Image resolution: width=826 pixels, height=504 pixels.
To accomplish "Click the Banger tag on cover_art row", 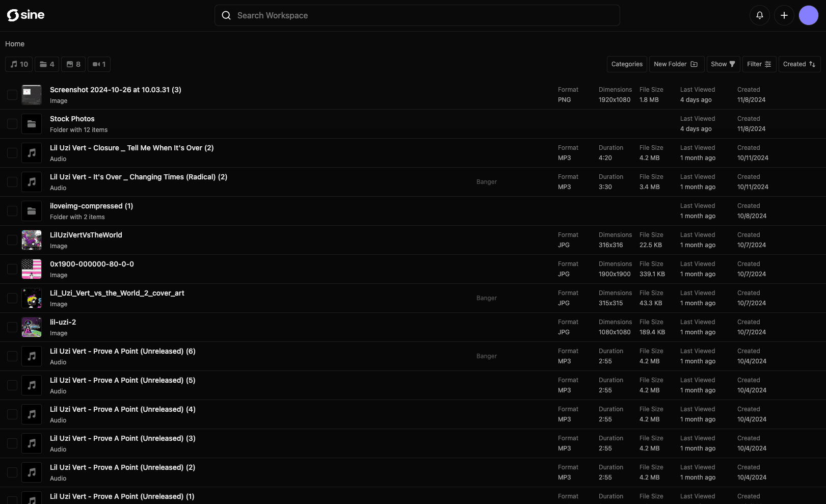I will coord(486,298).
